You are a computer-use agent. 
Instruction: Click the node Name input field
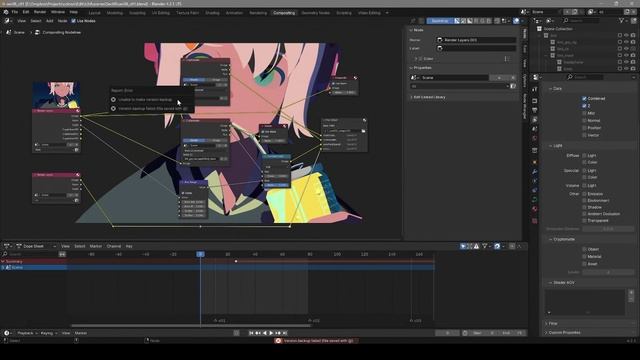476,40
